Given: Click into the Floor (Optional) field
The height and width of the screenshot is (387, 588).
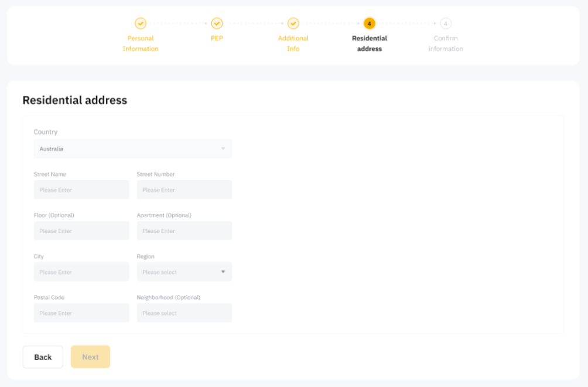Looking at the screenshot, I should pos(81,231).
